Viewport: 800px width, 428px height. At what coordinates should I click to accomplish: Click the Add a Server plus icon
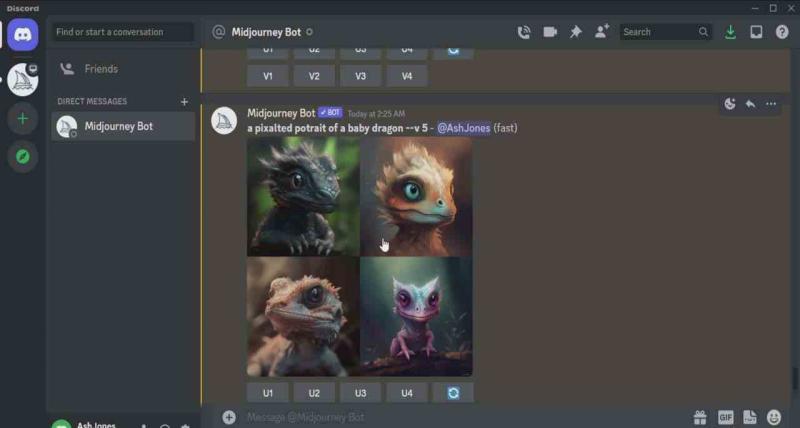pos(22,118)
